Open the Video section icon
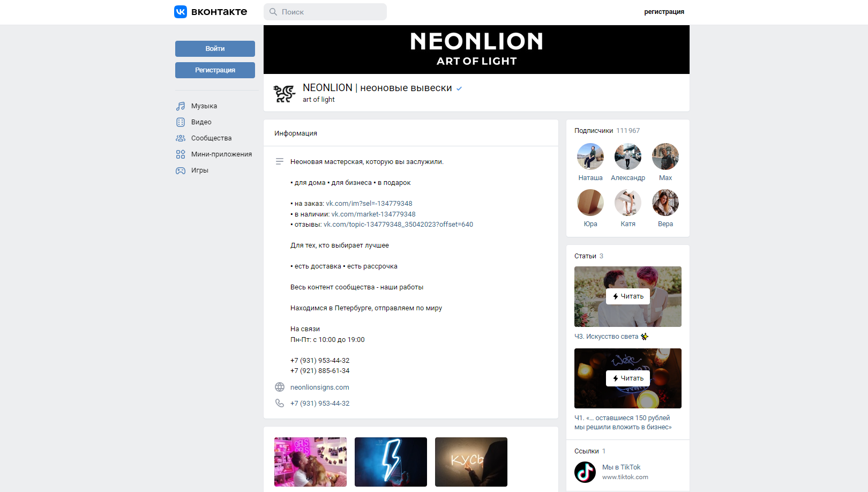The height and width of the screenshot is (492, 868). pos(181,122)
